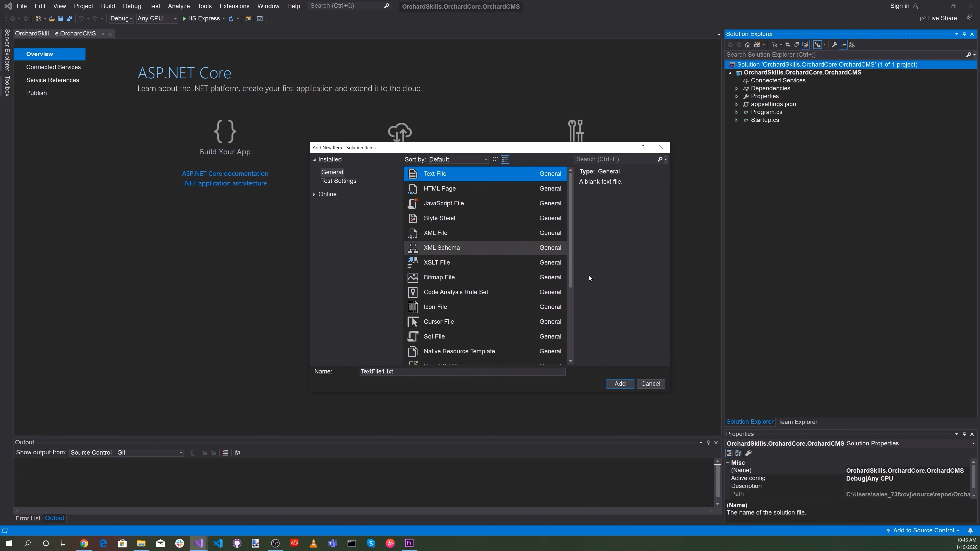Click Sync with Active Document icon
Viewport: 980px width, 551px height.
tap(788, 45)
